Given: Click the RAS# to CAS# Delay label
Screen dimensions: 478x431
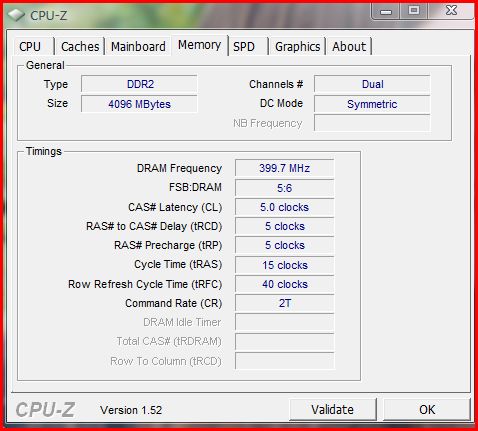Looking at the screenshot, I should 154,226.
